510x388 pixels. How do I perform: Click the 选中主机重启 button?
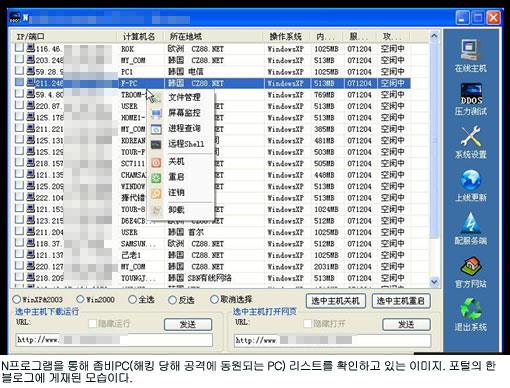click(401, 301)
